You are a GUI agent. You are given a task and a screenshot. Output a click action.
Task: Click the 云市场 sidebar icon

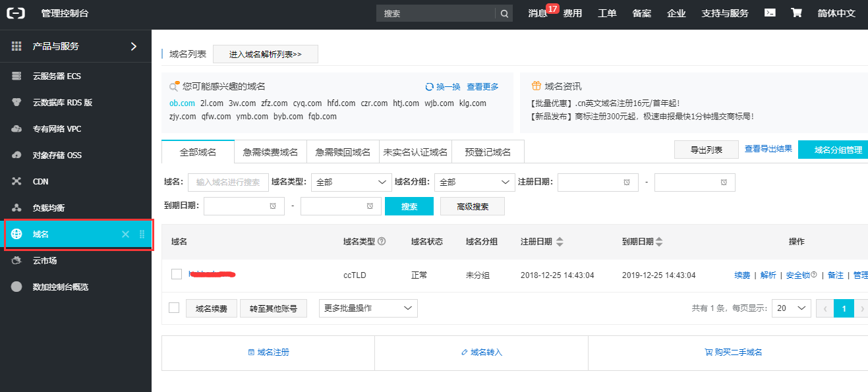(x=17, y=260)
